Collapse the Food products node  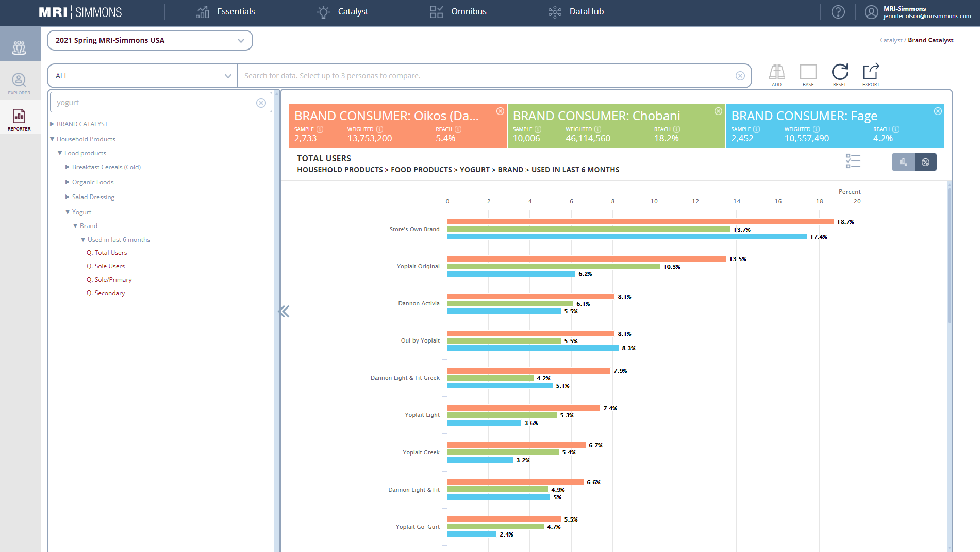pyautogui.click(x=60, y=153)
